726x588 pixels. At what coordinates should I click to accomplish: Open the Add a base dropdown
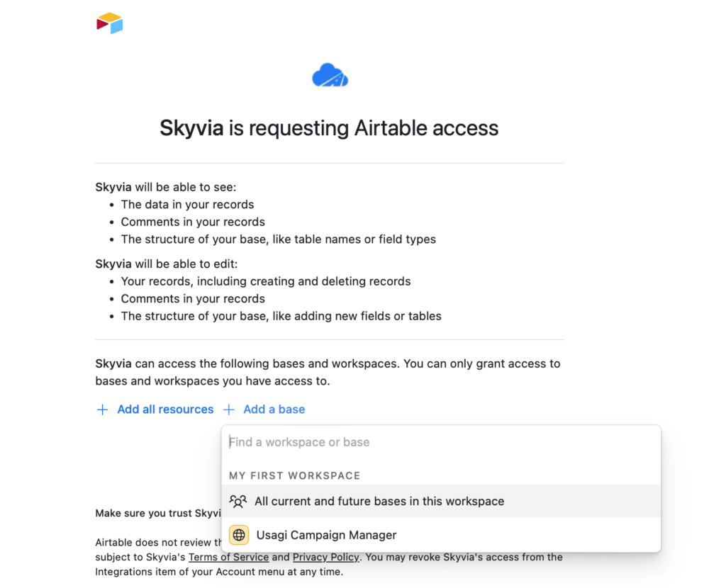[273, 409]
